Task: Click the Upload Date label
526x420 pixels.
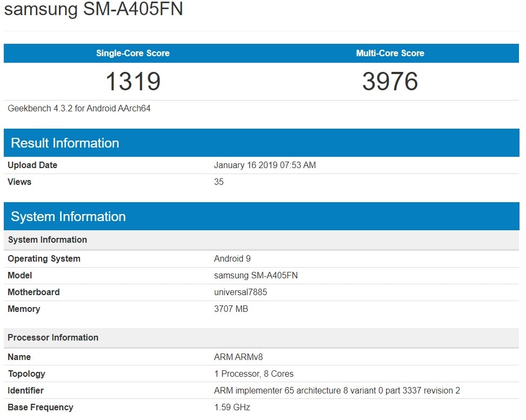Action: 32,165
